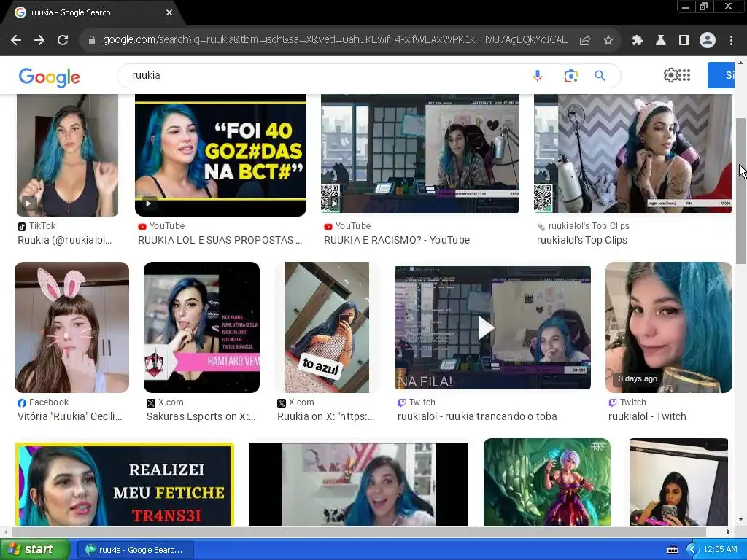The width and height of the screenshot is (747, 560).
Task: Open the Chrome three-dot menu
Action: [731, 41]
